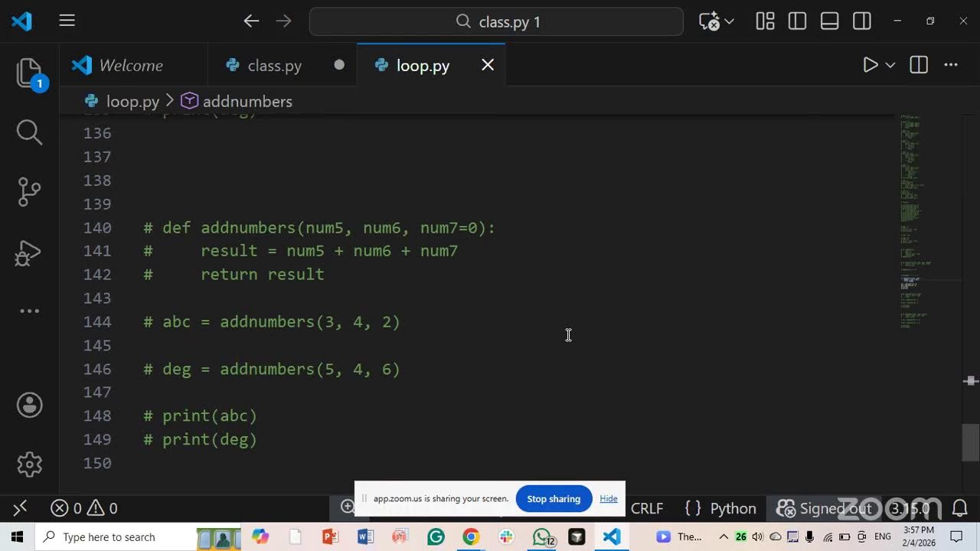
Task: Open Slack from the taskbar
Action: tap(506, 537)
